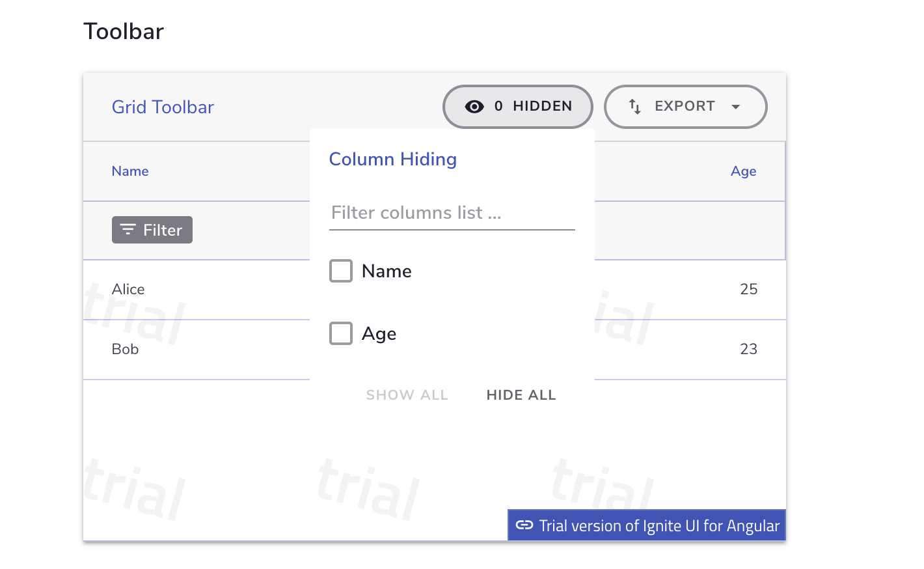
Task: Check the Name column checkbox
Action: [340, 271]
